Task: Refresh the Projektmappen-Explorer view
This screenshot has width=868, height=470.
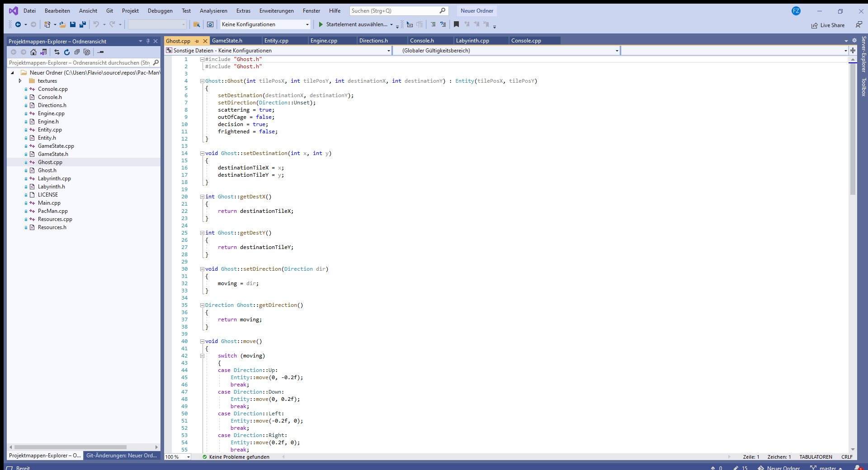Action: click(67, 52)
